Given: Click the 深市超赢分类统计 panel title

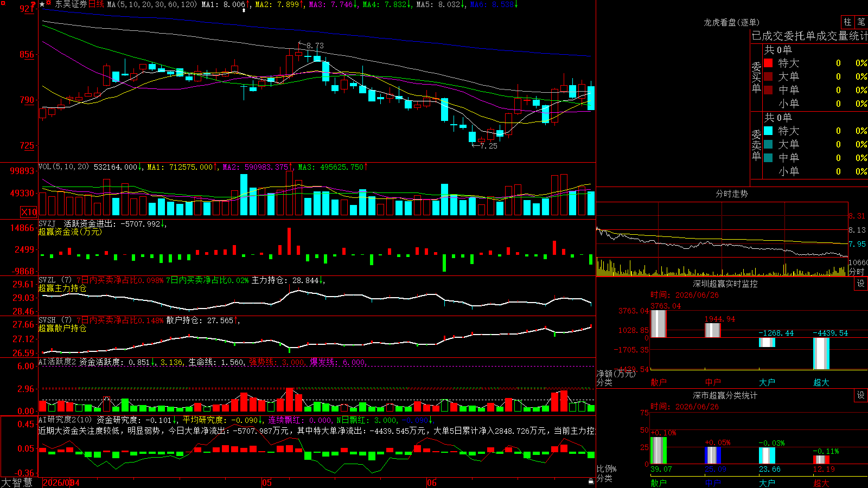Looking at the screenshot, I should pyautogui.click(x=725, y=395).
